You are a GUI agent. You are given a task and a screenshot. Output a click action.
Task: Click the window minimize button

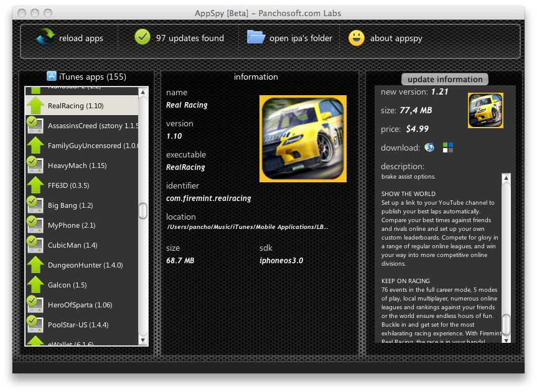(35, 13)
